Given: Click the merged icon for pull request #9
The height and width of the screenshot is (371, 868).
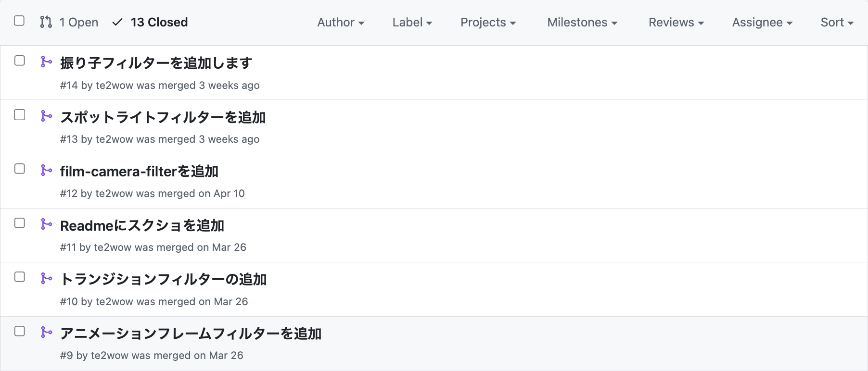Looking at the screenshot, I should pos(46,332).
